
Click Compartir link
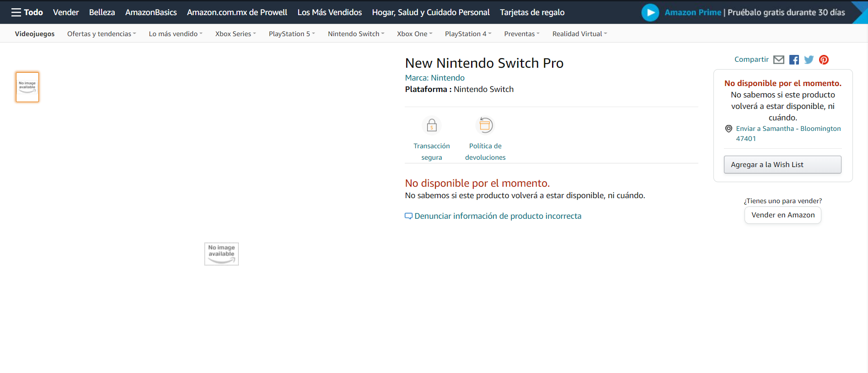751,59
